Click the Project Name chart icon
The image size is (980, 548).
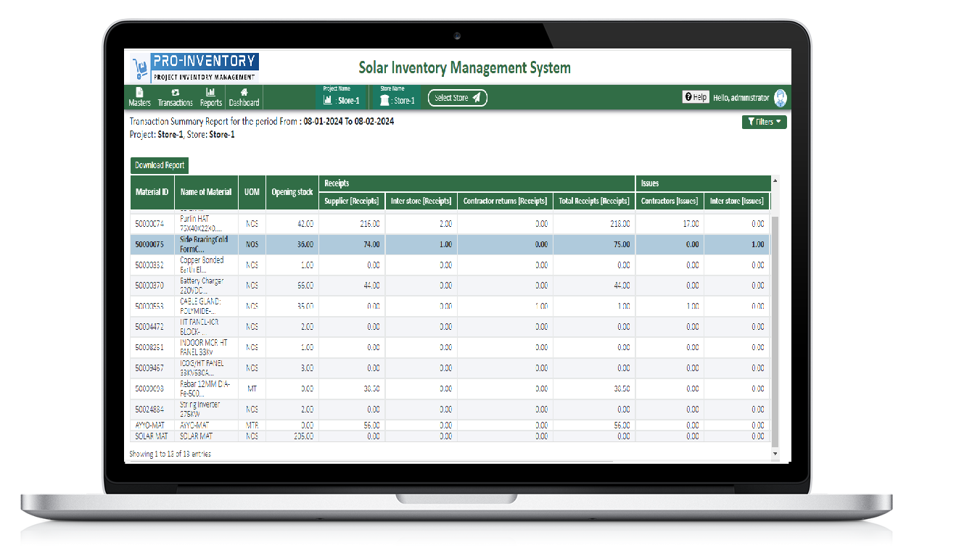pos(328,100)
